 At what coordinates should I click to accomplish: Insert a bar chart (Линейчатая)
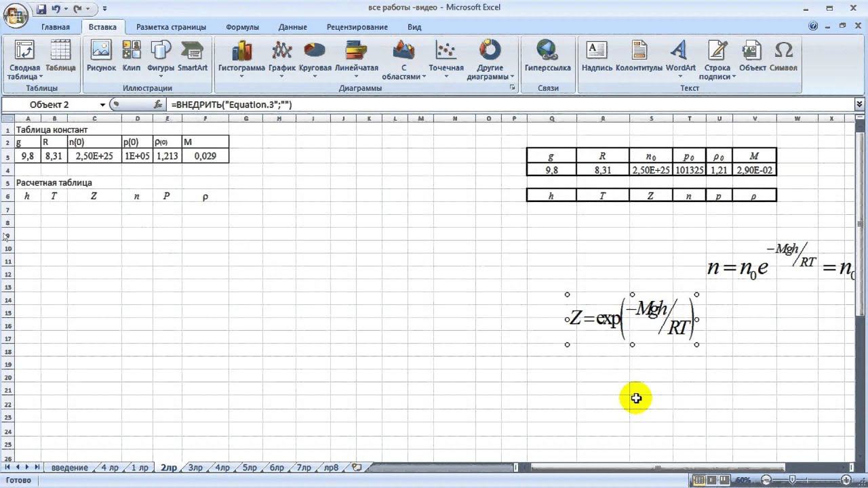pos(357,60)
